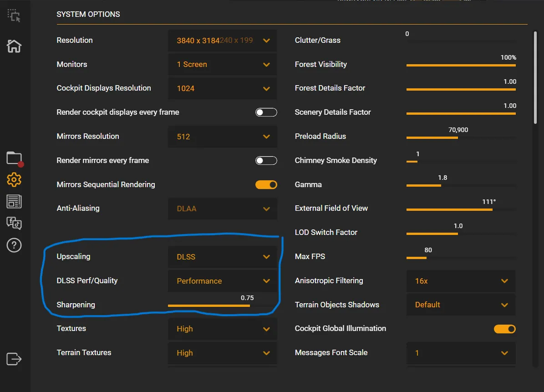The width and height of the screenshot is (544, 392).
Task: Click the Cockpit Global Illumination label
Action: point(341,329)
